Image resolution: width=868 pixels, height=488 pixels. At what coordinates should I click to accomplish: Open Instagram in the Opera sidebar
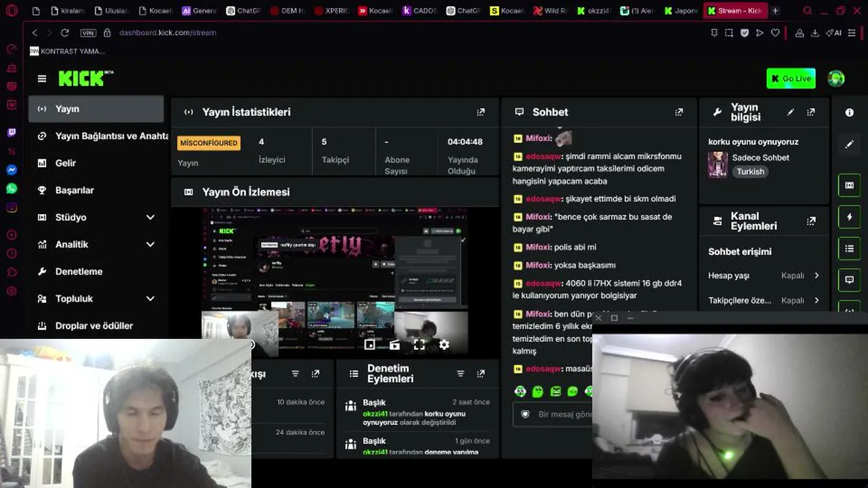tap(12, 207)
